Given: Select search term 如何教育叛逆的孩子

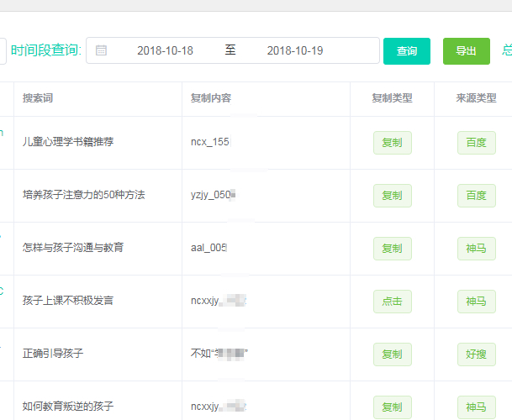Looking at the screenshot, I should tap(68, 406).
